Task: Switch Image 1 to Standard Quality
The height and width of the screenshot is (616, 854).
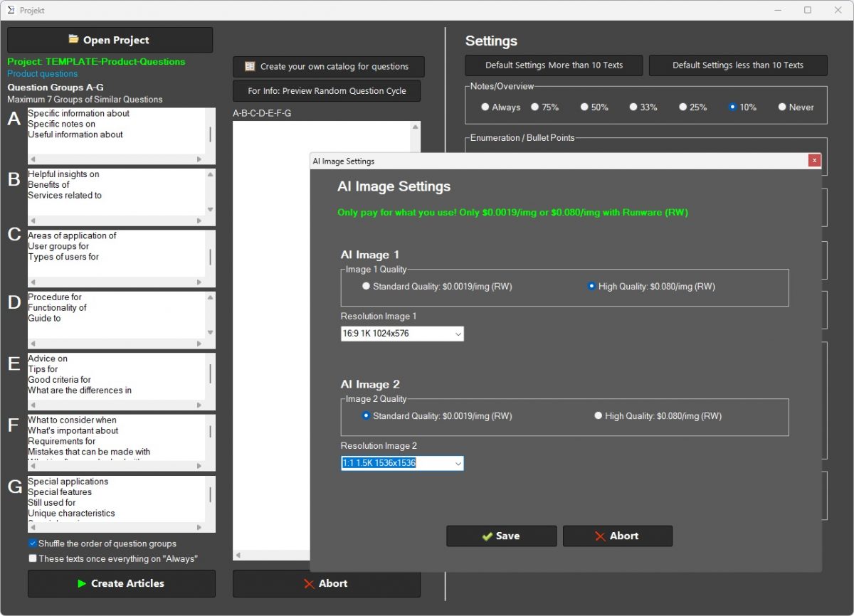Action: [x=366, y=286]
